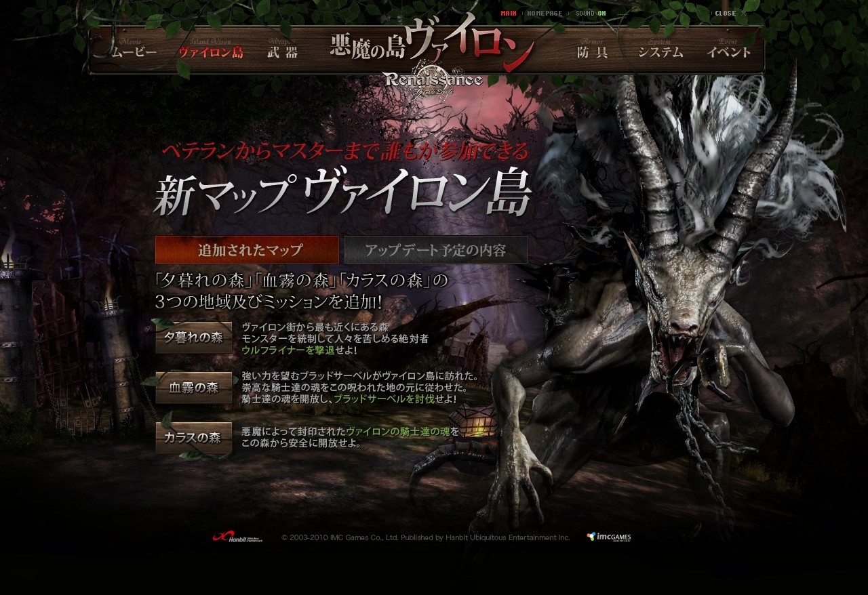The width and height of the screenshot is (868, 595).
Task: Select the カラスの森 map button
Action: click(x=194, y=437)
